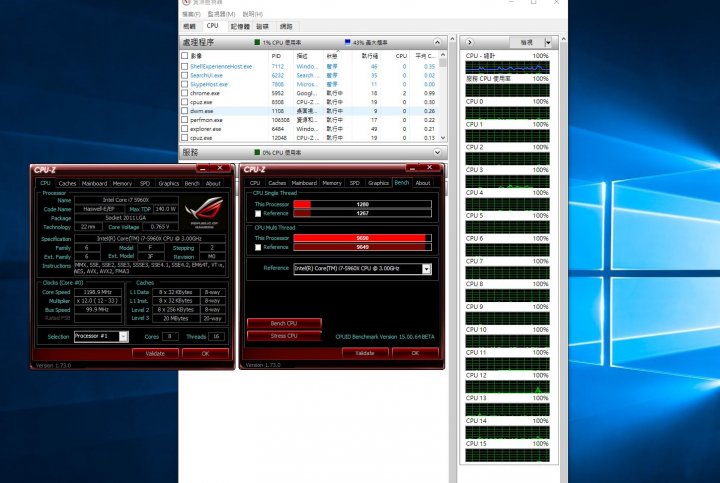Enable Reference checkbox under CPU Multi Thread
720x483 pixels.
[258, 247]
